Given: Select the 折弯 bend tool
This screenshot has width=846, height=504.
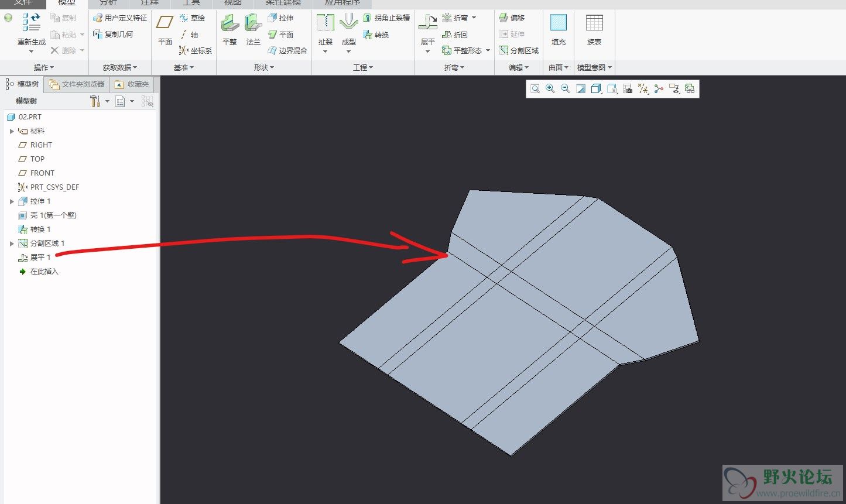Looking at the screenshot, I should point(455,18).
